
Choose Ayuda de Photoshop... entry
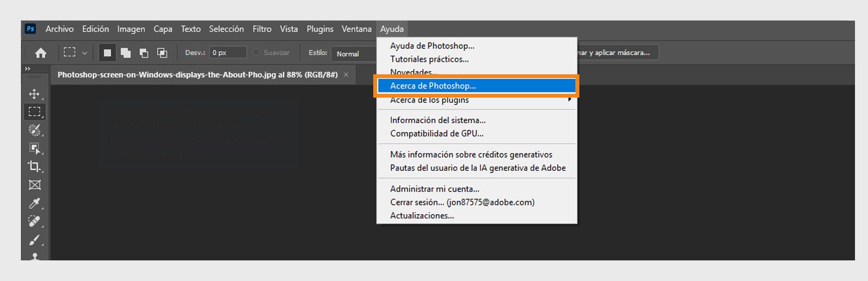(476, 46)
